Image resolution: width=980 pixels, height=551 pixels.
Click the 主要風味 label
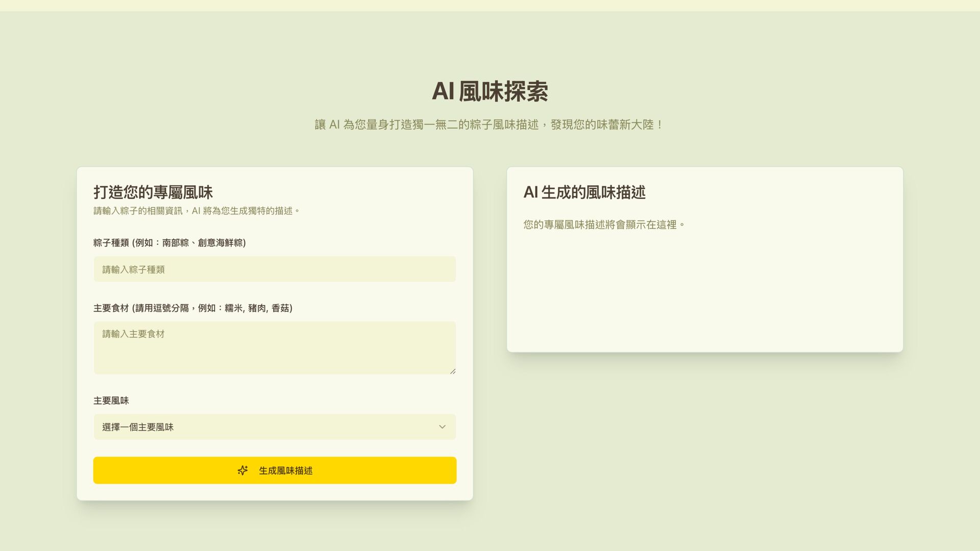click(111, 401)
